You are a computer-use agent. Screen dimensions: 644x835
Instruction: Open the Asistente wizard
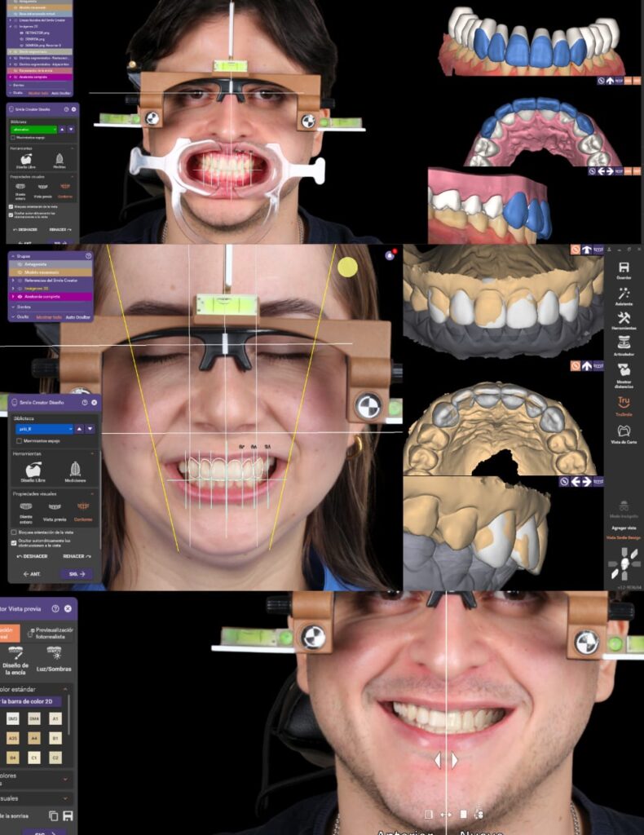[x=624, y=296]
